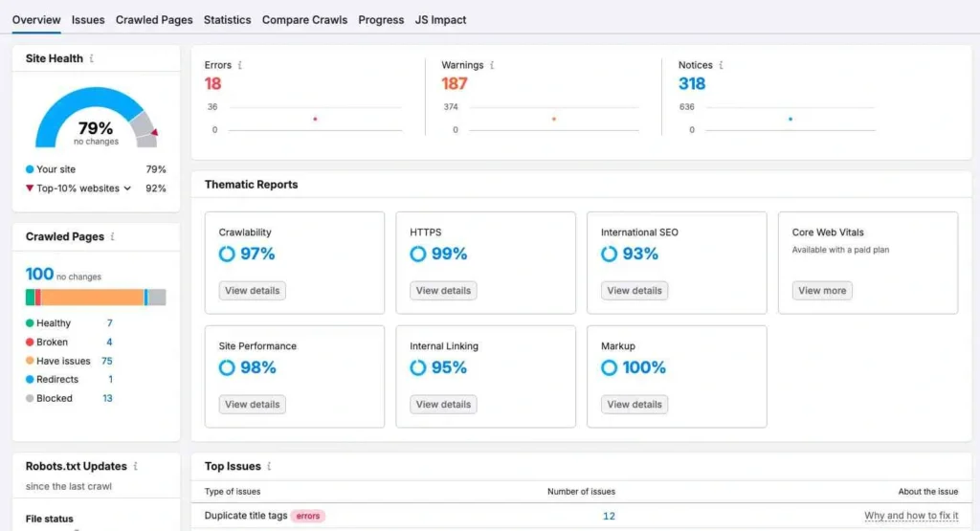
Task: Select the International SEO progress ring icon
Action: (610, 254)
